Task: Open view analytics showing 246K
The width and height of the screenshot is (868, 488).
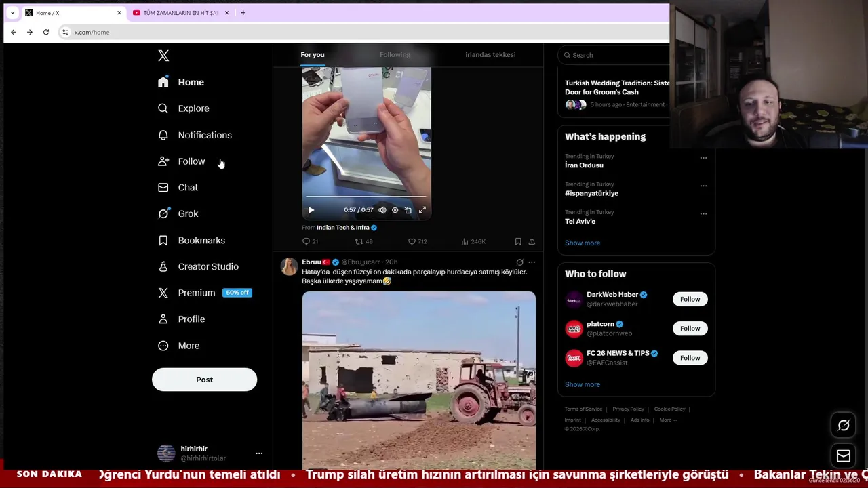Action: [x=473, y=241]
